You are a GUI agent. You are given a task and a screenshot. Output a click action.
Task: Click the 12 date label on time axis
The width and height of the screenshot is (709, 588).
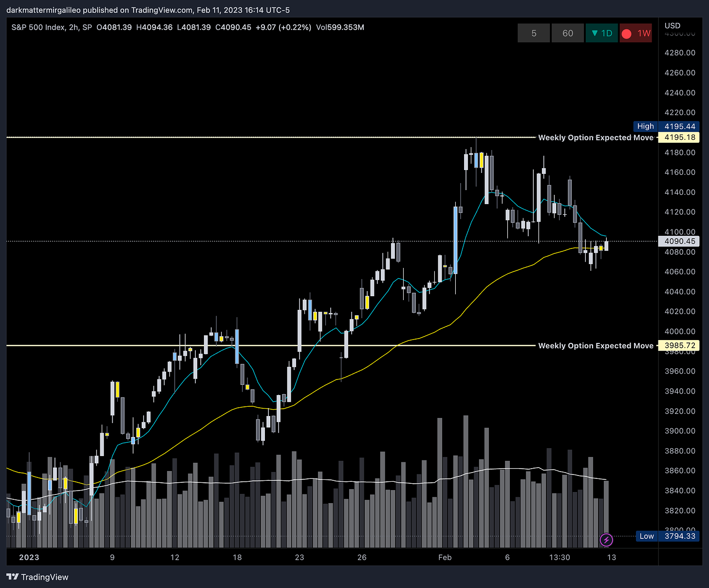pyautogui.click(x=175, y=557)
